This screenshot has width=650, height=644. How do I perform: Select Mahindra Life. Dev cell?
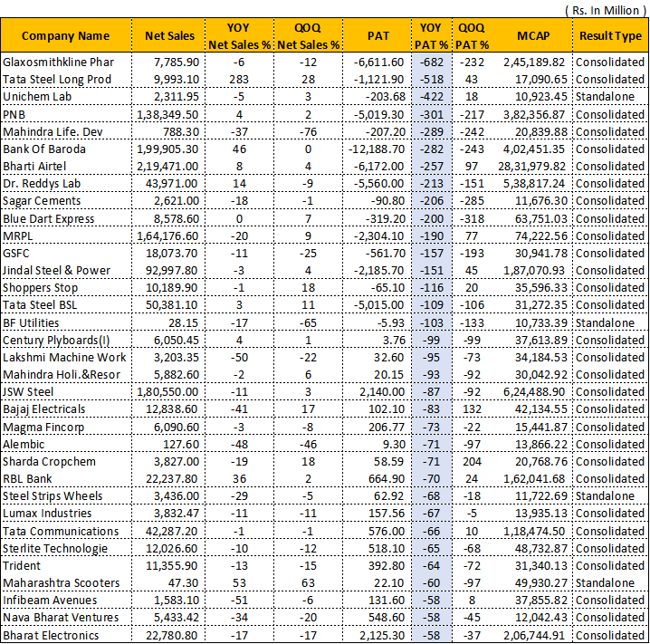(53, 132)
